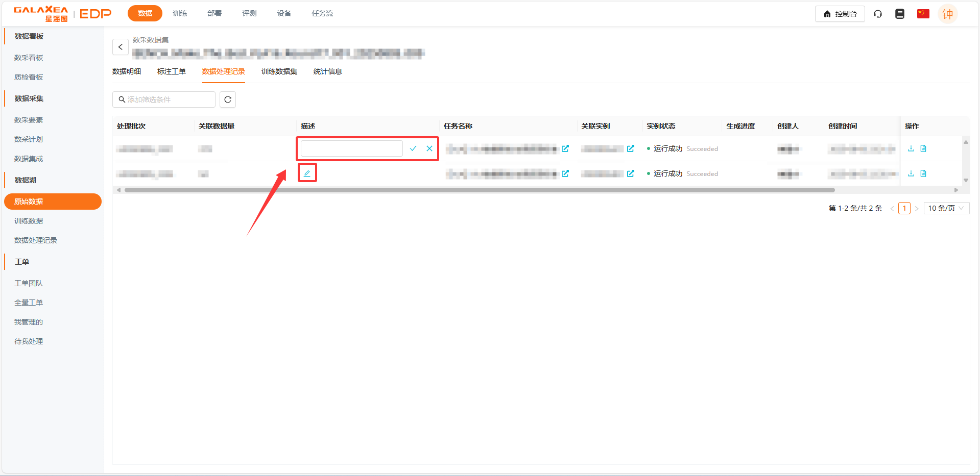Click the back arrow next to the dataset title
Viewport: 980px width, 476px height.
pyautogui.click(x=121, y=47)
